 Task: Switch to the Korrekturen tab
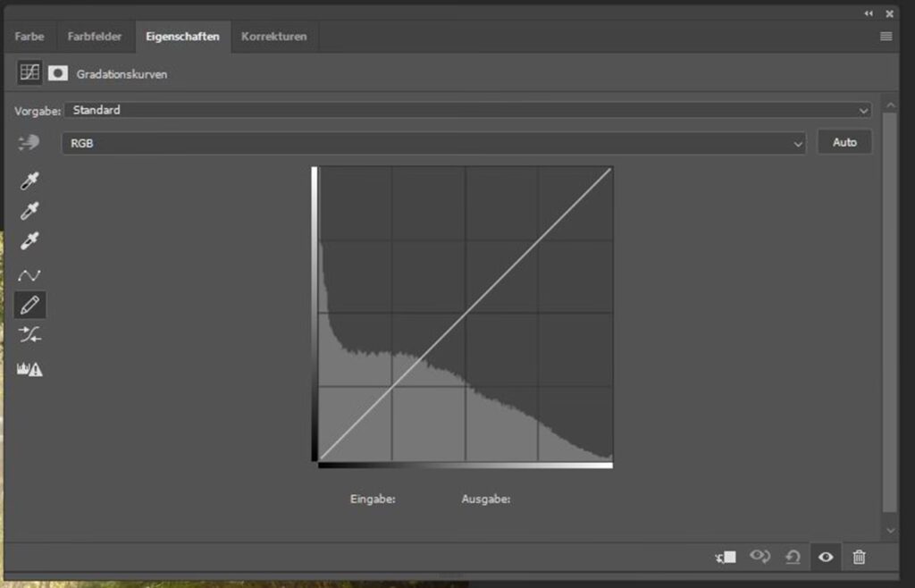(273, 37)
